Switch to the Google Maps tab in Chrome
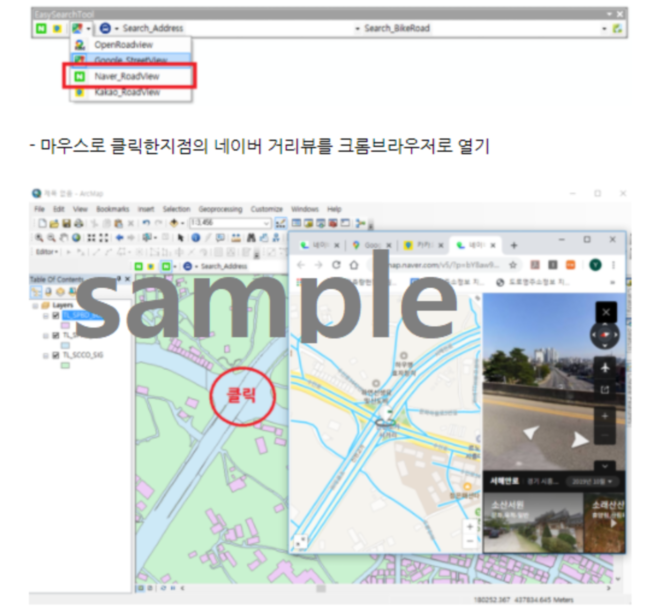Viewport: 652px width, 613px height. coord(371,245)
